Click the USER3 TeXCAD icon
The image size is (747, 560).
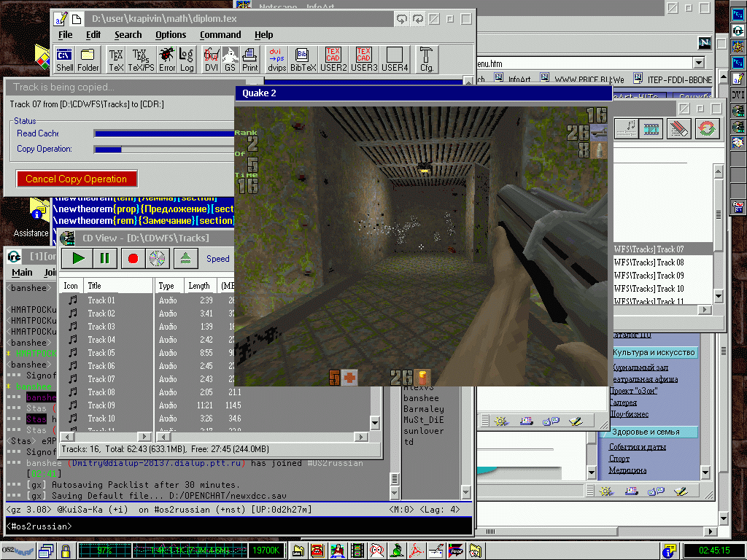(x=364, y=60)
